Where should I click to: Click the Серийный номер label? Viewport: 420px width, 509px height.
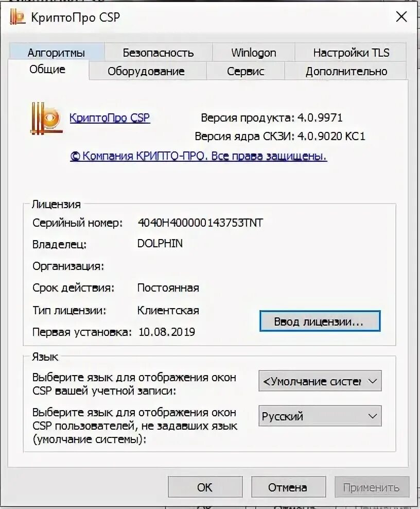(x=78, y=223)
